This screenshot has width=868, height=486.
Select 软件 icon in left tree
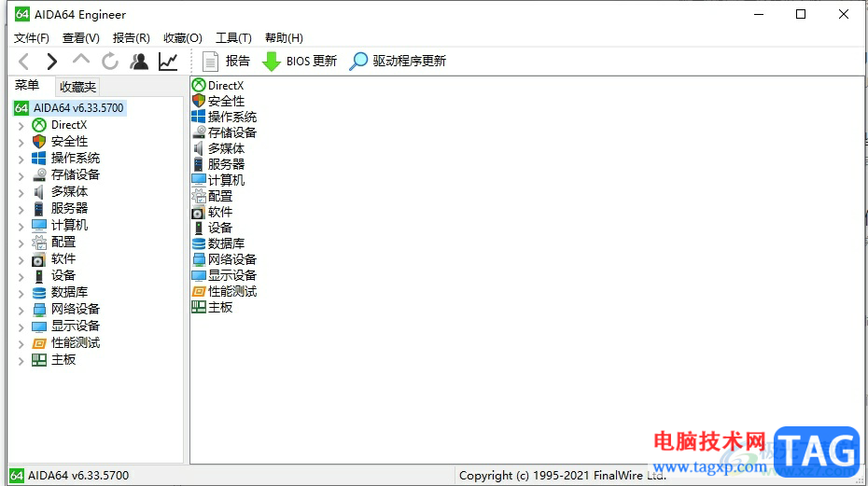[39, 259]
